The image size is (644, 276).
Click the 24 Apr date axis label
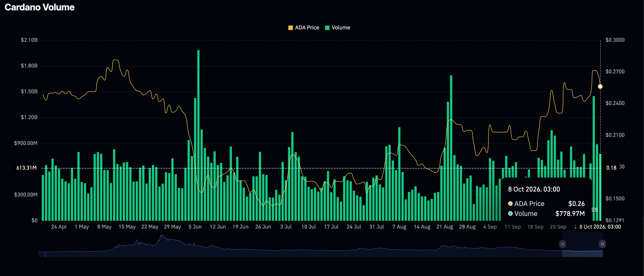tap(59, 227)
